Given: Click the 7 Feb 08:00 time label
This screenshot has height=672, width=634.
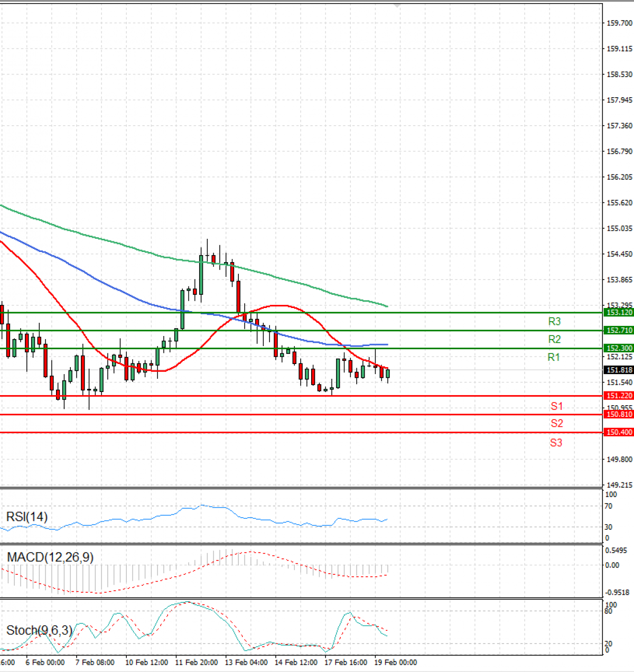Looking at the screenshot, I should click(x=95, y=662).
